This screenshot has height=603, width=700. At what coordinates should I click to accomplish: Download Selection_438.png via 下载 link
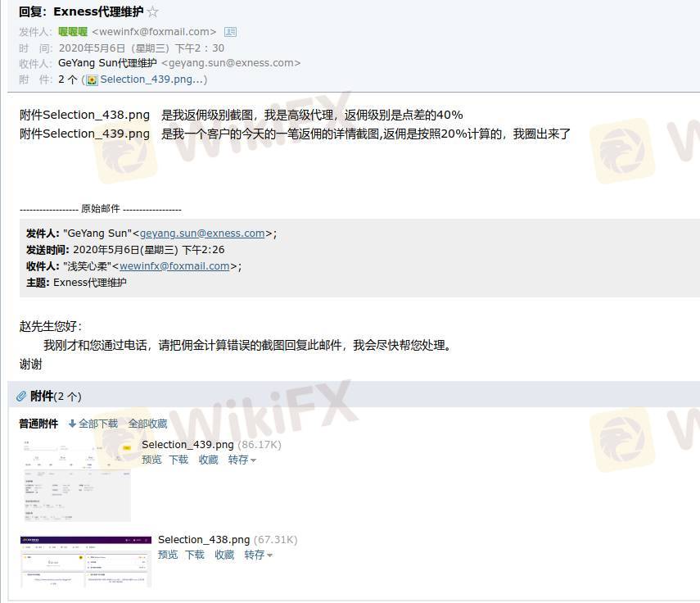click(x=195, y=555)
